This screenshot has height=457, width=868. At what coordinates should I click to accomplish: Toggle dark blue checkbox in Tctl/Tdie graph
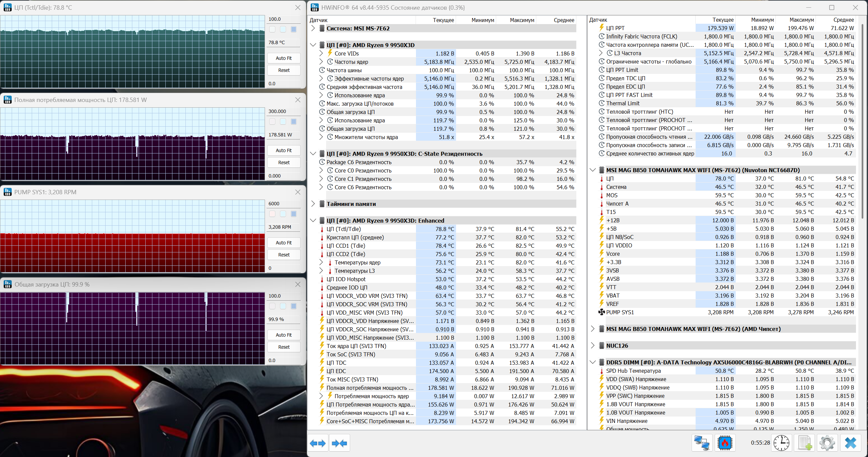(x=293, y=29)
